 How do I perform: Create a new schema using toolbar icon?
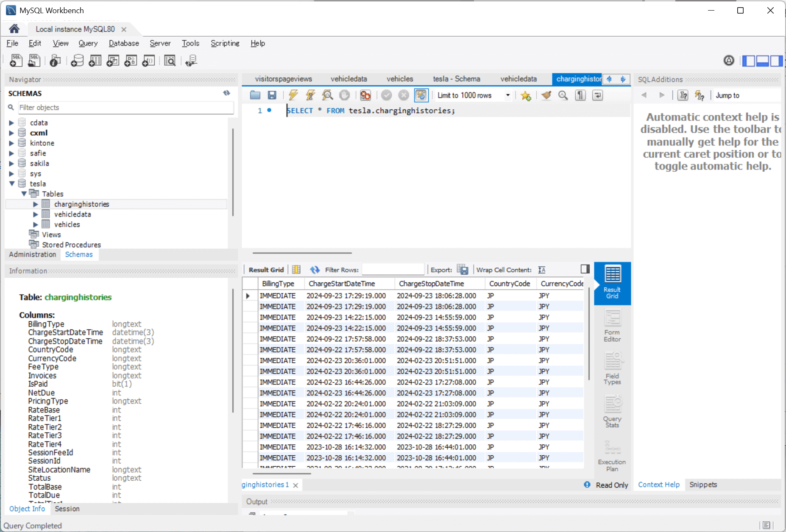(77, 61)
